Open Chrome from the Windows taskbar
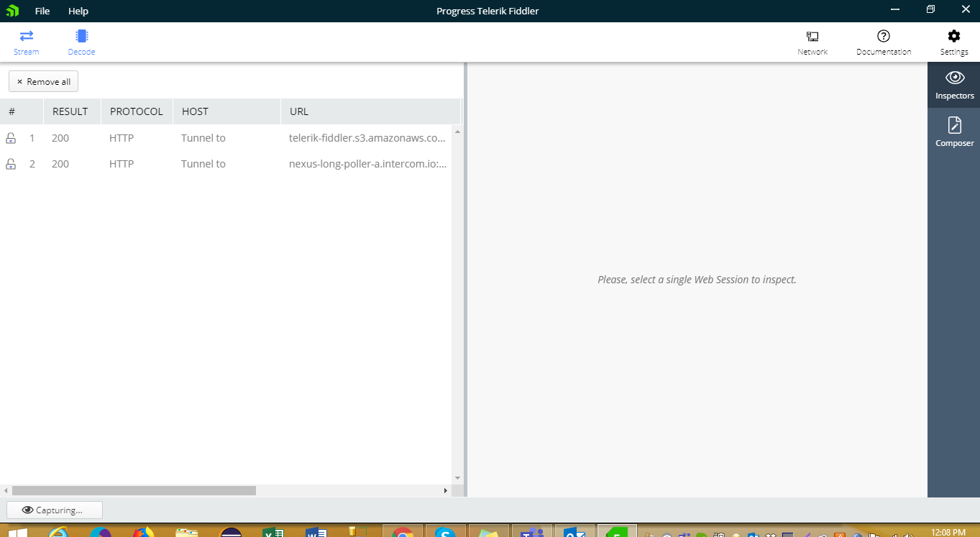Image resolution: width=980 pixels, height=537 pixels. click(x=402, y=533)
